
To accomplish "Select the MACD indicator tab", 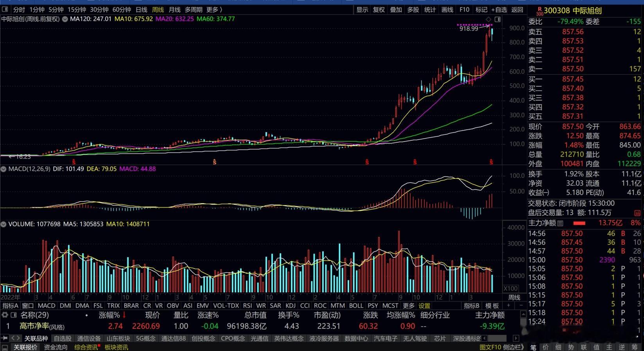I will [x=47, y=306].
